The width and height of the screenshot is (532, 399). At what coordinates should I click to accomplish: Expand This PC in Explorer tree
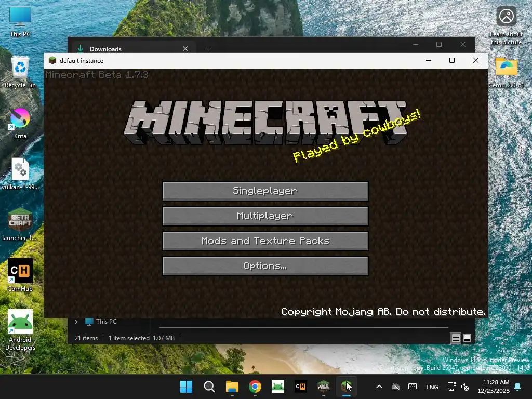(76, 321)
